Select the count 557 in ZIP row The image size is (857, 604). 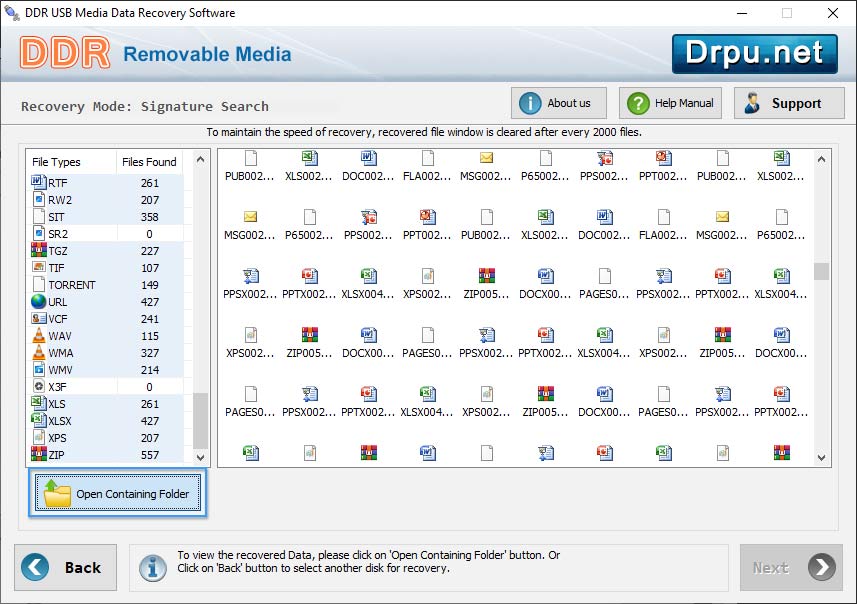pyautogui.click(x=150, y=455)
